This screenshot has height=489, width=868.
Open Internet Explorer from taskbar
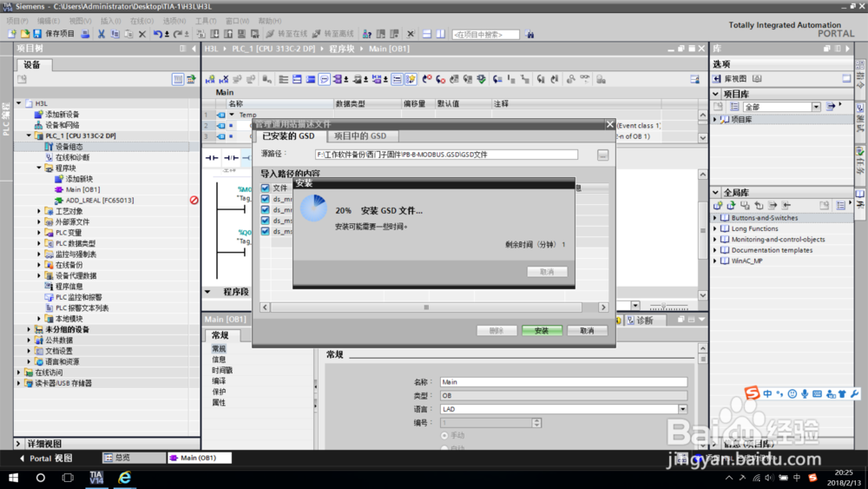click(x=124, y=478)
